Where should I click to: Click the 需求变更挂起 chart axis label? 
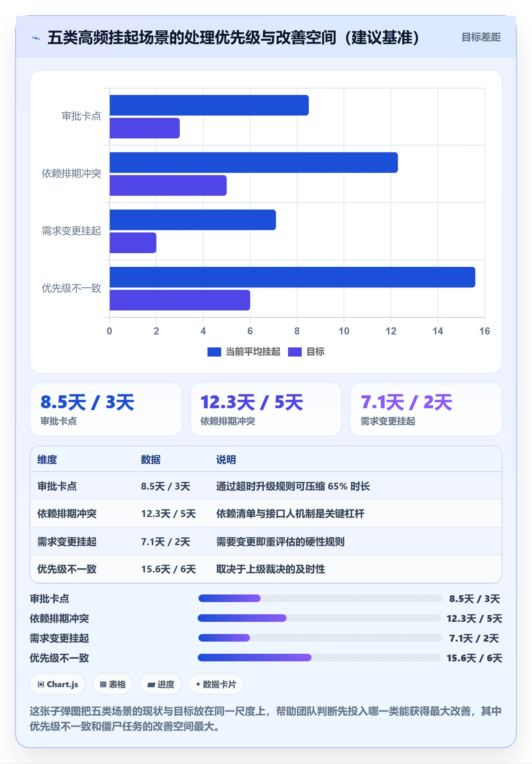(71, 231)
